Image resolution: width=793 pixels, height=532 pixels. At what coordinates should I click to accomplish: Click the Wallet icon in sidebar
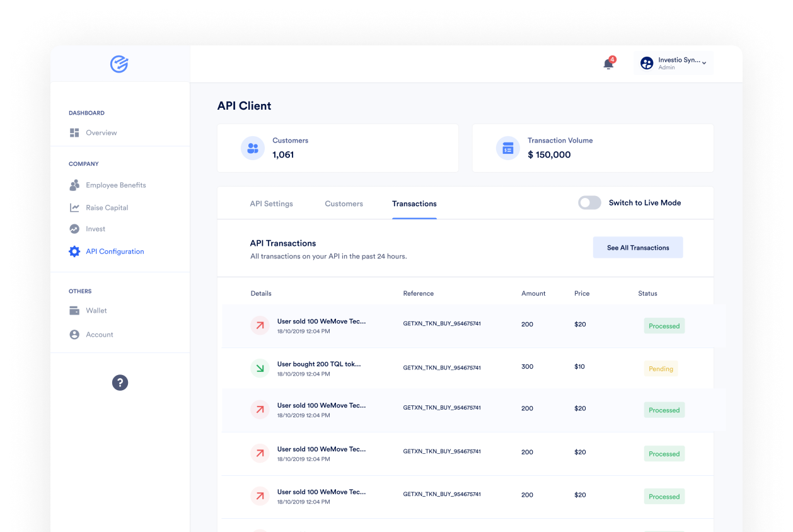[74, 310]
